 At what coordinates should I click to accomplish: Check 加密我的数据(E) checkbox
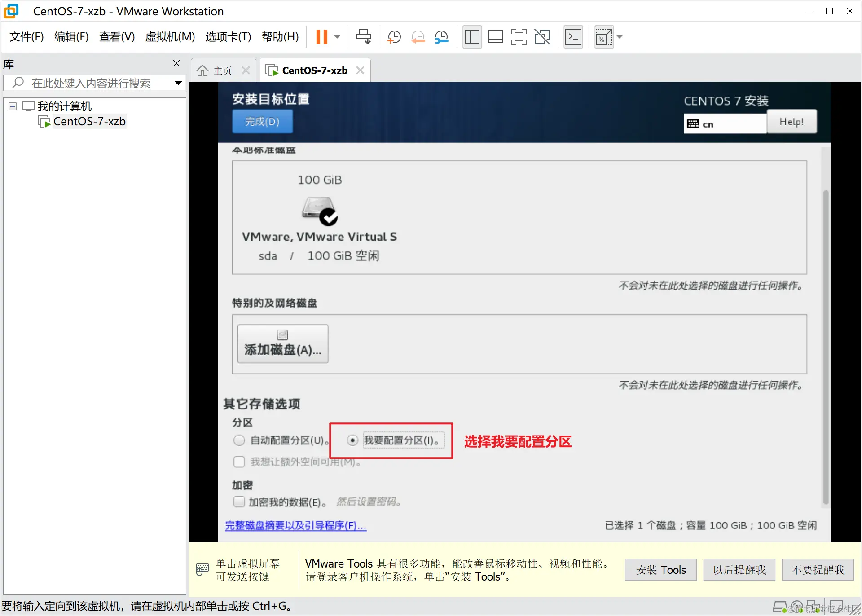(x=239, y=502)
